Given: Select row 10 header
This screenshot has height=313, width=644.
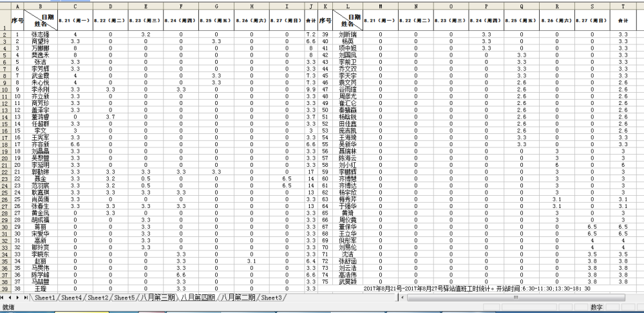Looking at the screenshot, I should pyautogui.click(x=5, y=89).
